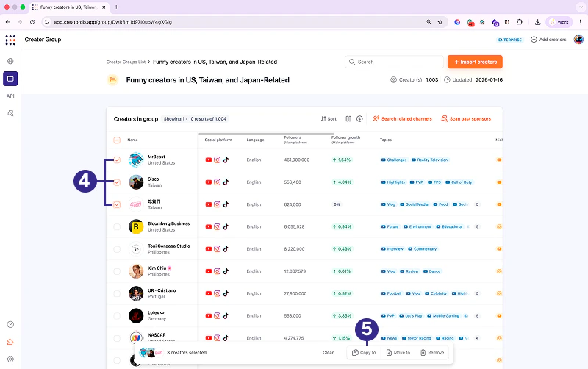This screenshot has height=369, width=588.
Task: Expand extra topics in Lotex row
Action: (x=477, y=316)
